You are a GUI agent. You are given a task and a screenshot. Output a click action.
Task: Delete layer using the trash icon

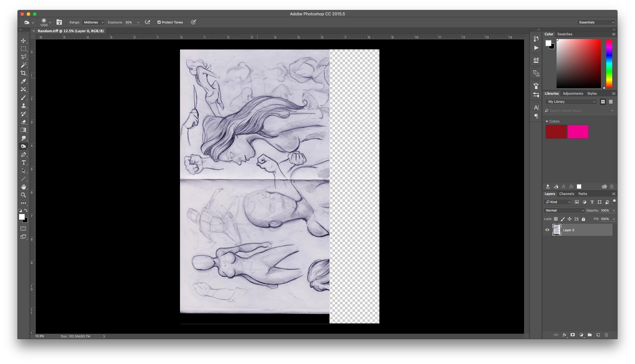coord(606,335)
